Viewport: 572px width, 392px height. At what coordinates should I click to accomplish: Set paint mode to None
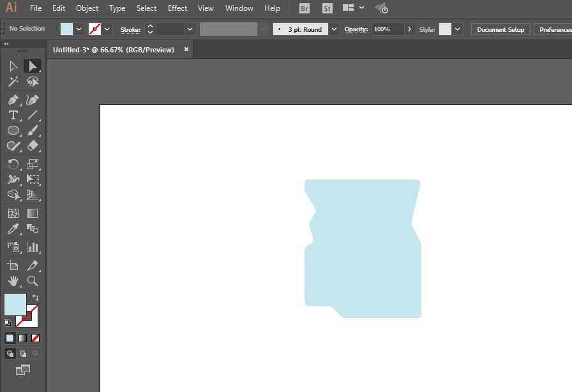click(35, 338)
